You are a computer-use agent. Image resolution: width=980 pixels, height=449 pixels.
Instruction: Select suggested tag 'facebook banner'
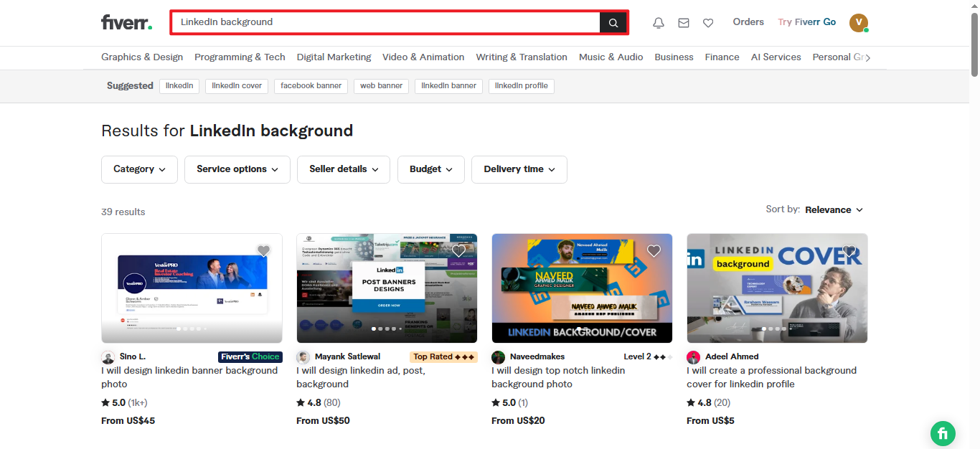point(311,86)
